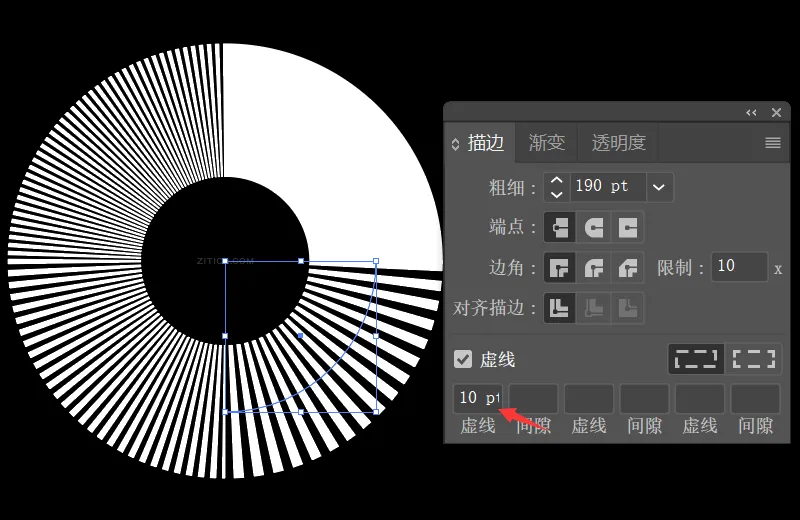Select the butt cap endpoint icon
The image size is (800, 520).
click(x=560, y=227)
